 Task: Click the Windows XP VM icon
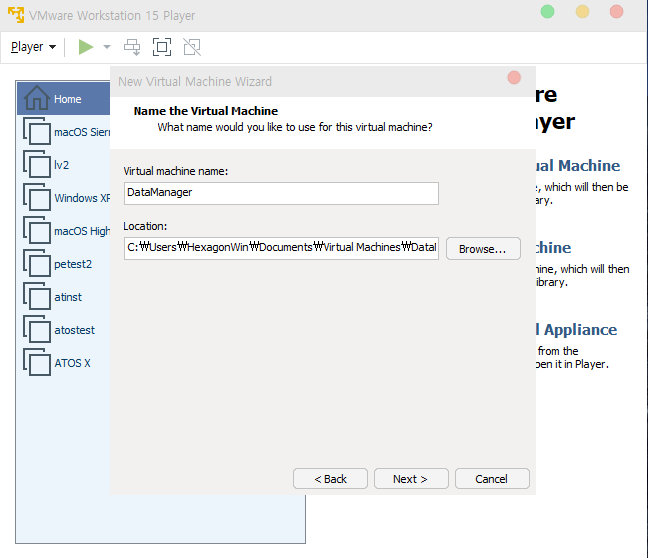point(37,197)
